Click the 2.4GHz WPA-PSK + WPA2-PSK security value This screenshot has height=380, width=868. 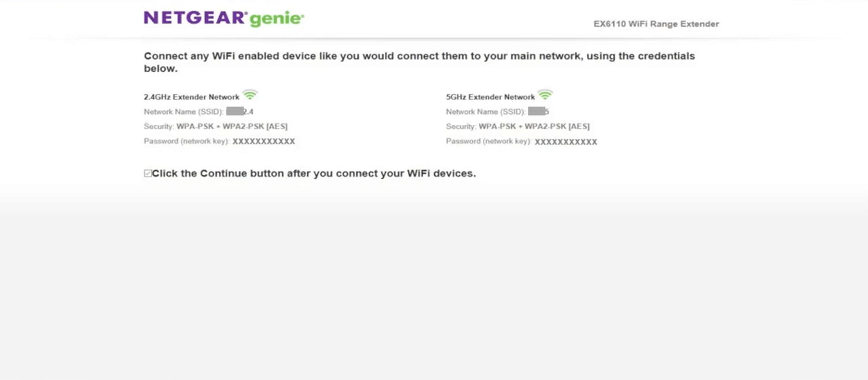coord(232,126)
